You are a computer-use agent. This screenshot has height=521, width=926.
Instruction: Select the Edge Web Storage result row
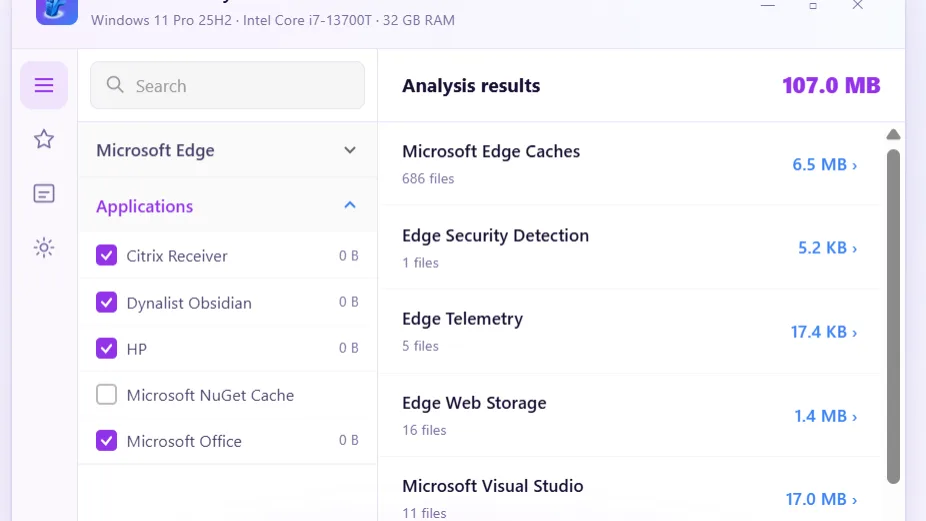point(630,415)
